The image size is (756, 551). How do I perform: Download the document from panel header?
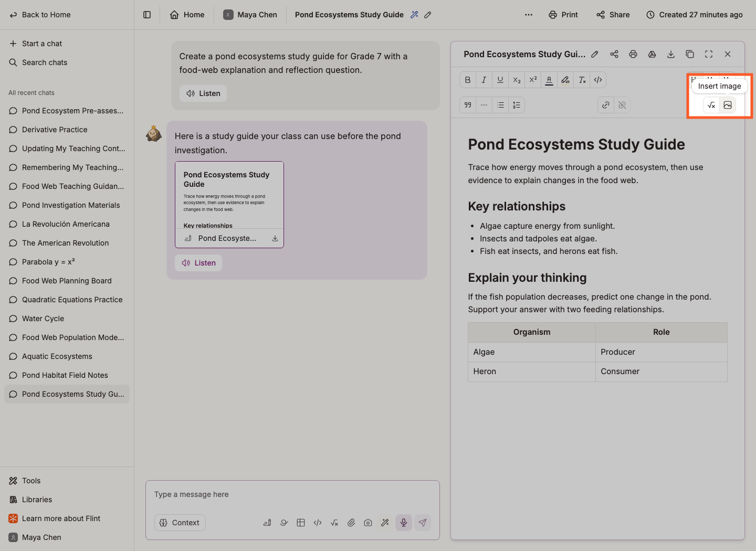pos(671,54)
